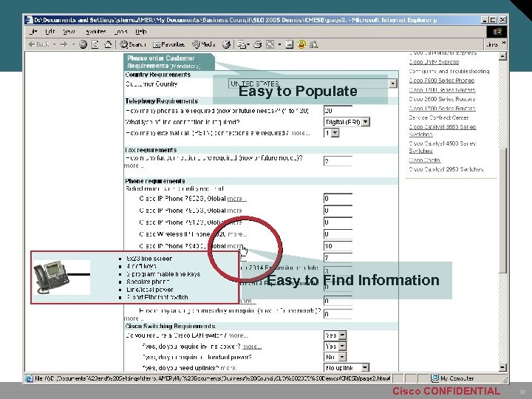Open the Cisco Catalyst 2950 Switches link
The image size is (532, 399).
(x=446, y=169)
